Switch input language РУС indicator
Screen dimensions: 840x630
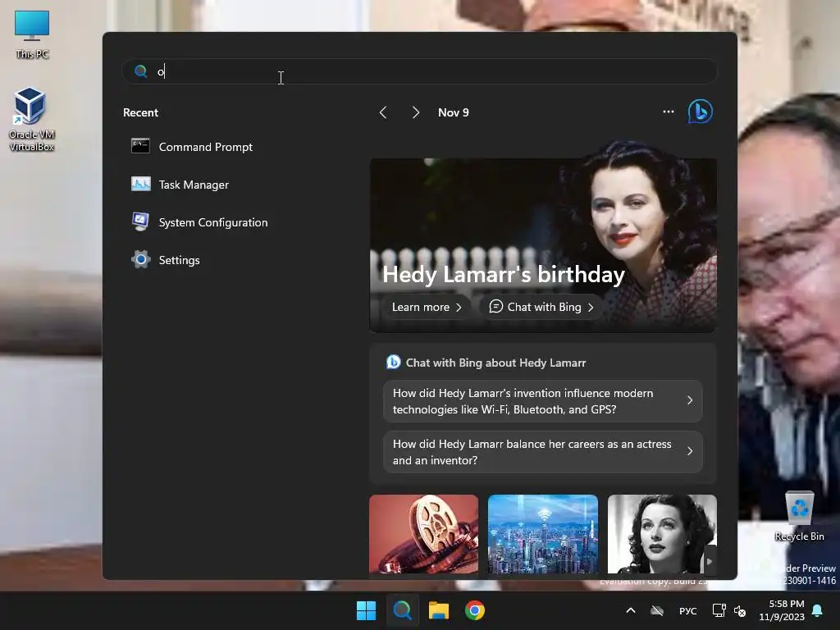688,611
